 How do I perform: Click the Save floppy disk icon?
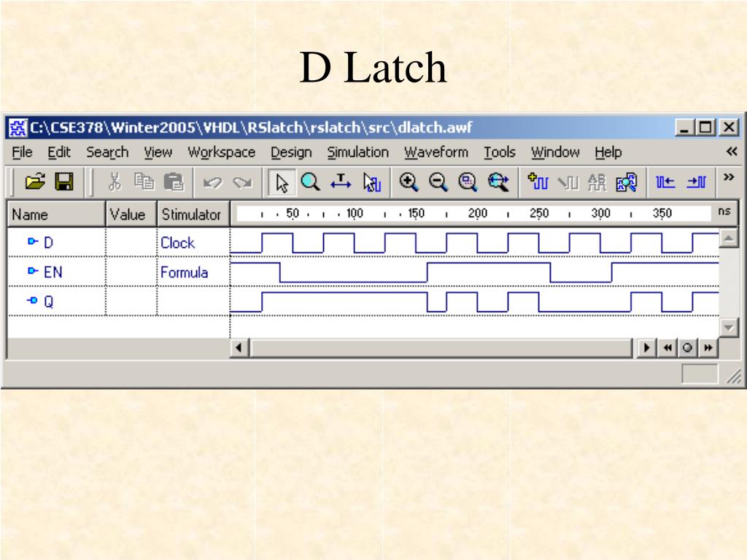[64, 182]
